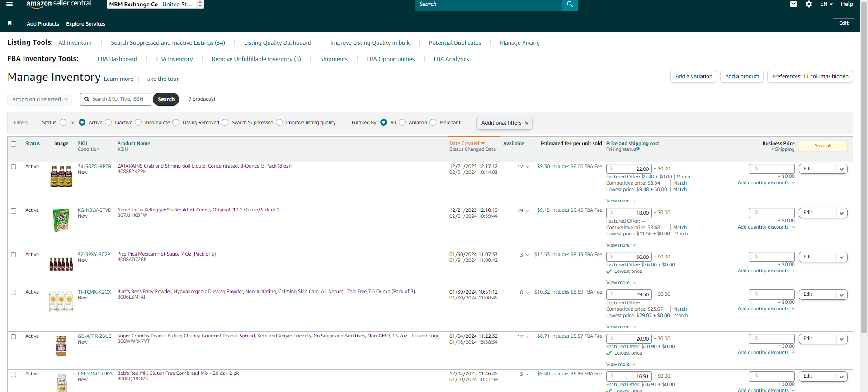Open the All Inventory listing tool
The width and height of the screenshot is (868, 392).
tap(75, 43)
